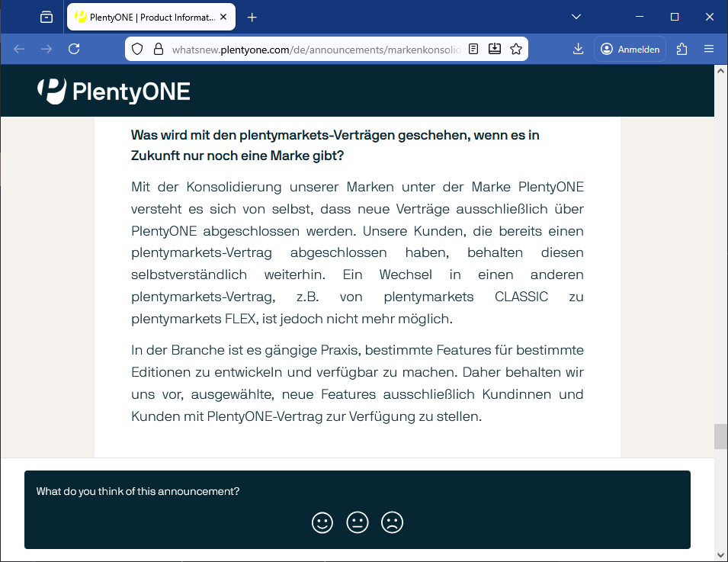Toggle reader view in address bar
Viewport: 728px width, 562px height.
pyautogui.click(x=473, y=49)
